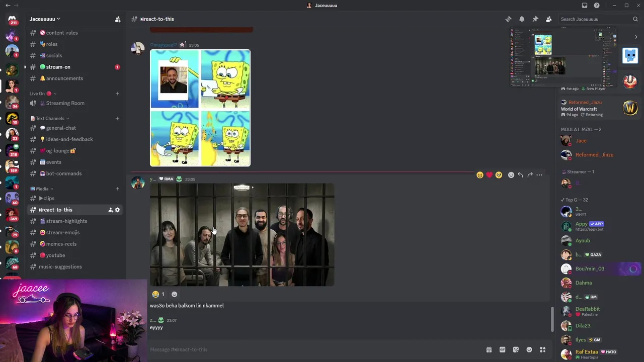Image resolution: width=644 pixels, height=362 pixels.
Task: Open member Jace profile in member list
Action: point(600,141)
